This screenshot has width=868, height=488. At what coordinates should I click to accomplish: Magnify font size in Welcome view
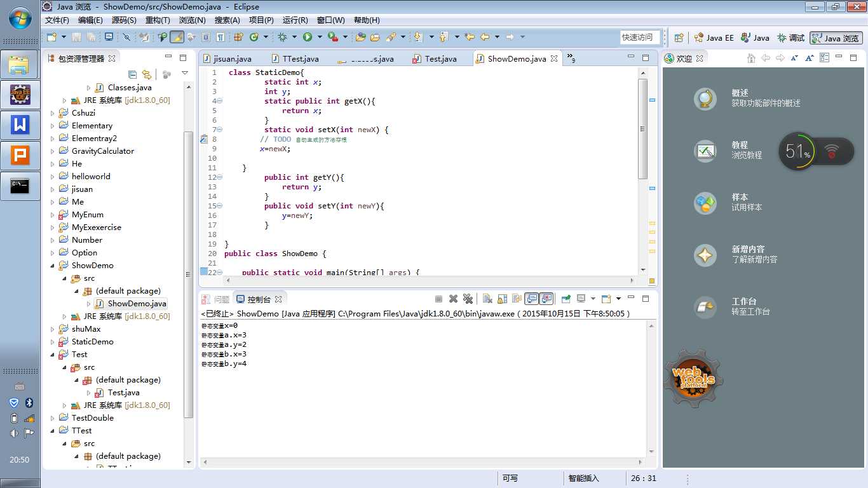pos(810,58)
